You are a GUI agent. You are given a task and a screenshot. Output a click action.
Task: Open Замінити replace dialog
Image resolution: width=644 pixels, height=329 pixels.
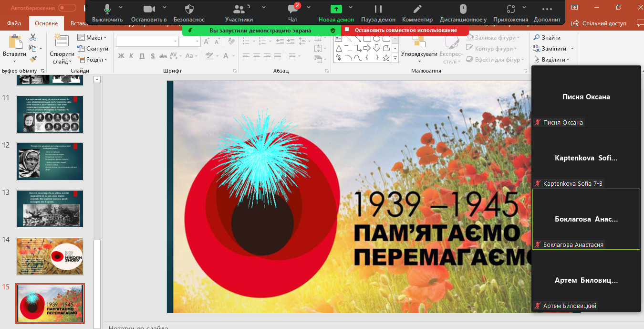click(x=553, y=49)
